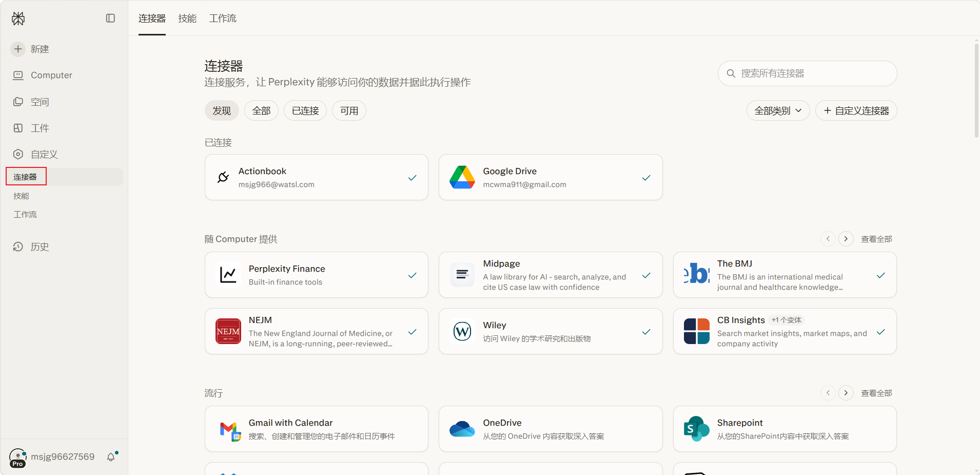Click the Google Drive logo
The width and height of the screenshot is (980, 475).
coord(462,177)
